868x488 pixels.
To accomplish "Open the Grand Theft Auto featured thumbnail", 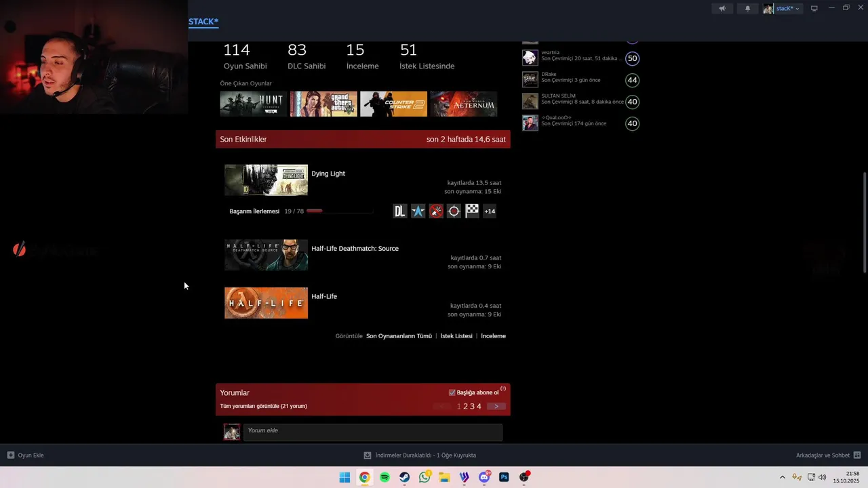I will (323, 104).
